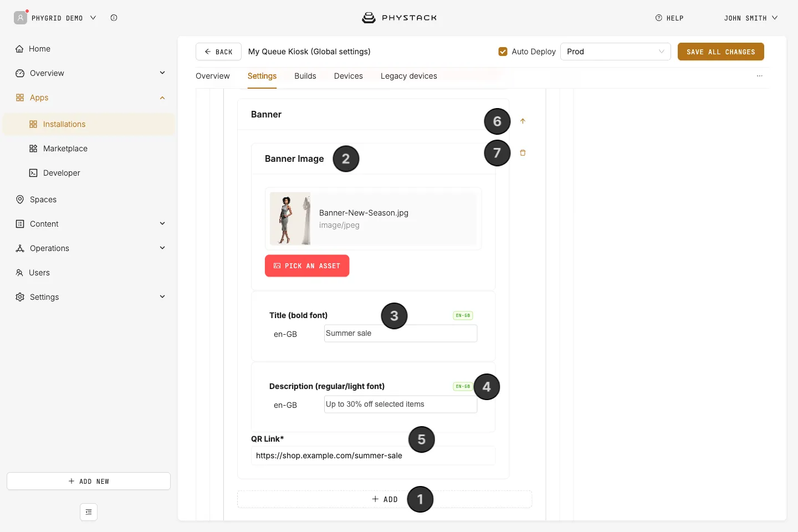Open Help in the top bar
Viewport: 798px width, 532px height.
(x=669, y=18)
